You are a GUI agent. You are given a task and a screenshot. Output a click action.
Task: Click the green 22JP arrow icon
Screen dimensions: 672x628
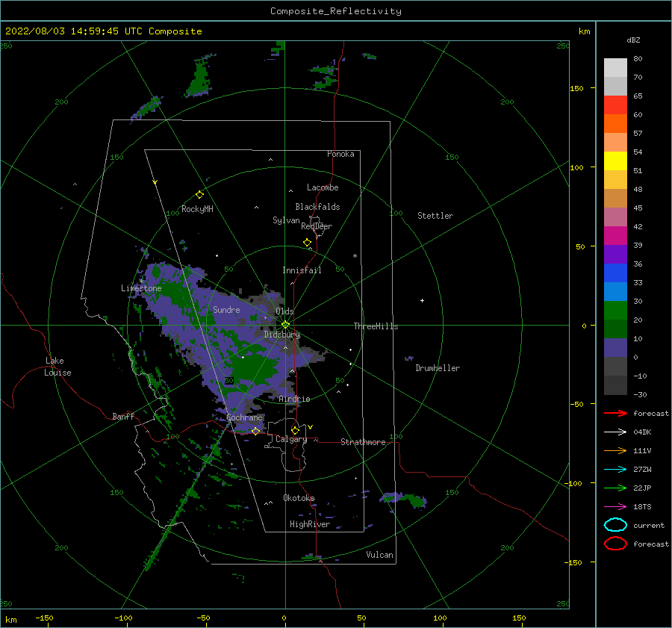click(615, 488)
